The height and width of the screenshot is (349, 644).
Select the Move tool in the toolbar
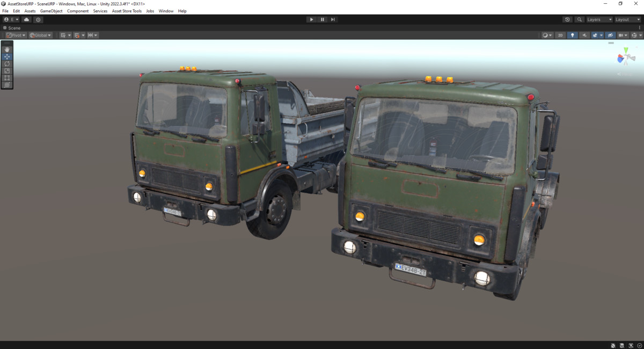7,56
